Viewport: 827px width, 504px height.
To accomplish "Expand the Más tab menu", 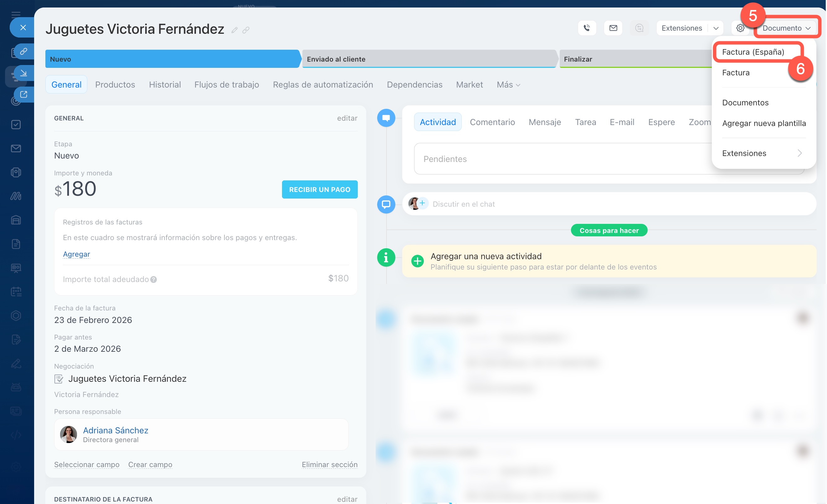I will click(x=508, y=85).
